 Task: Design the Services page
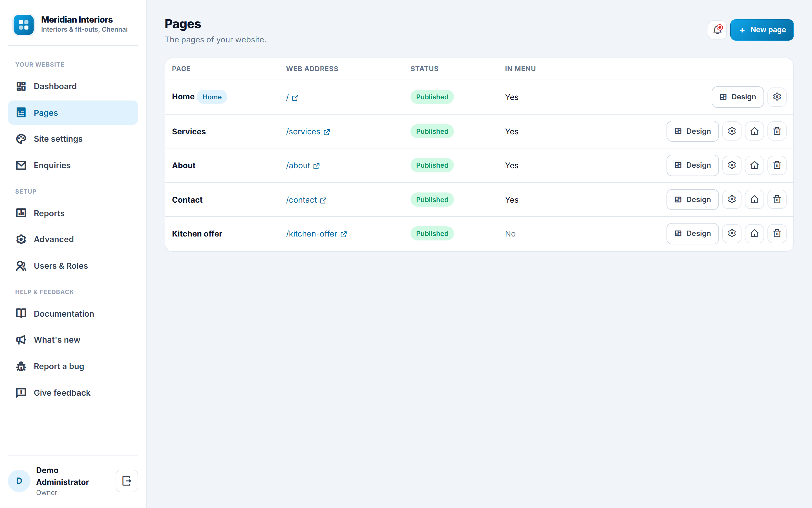coord(692,131)
